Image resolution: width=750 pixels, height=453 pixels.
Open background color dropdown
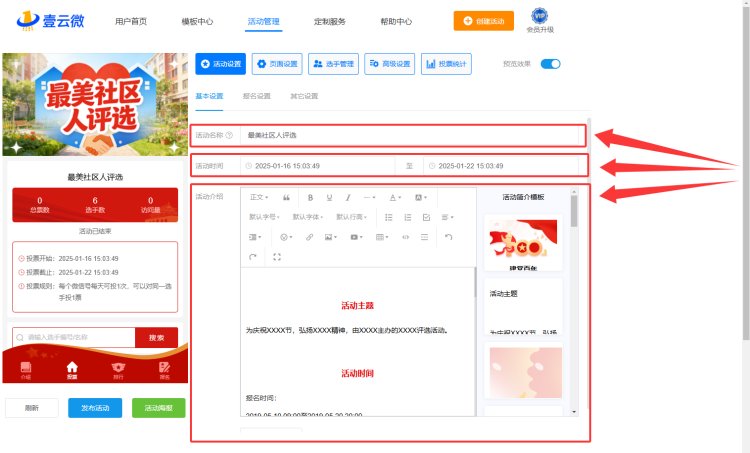coord(420,198)
